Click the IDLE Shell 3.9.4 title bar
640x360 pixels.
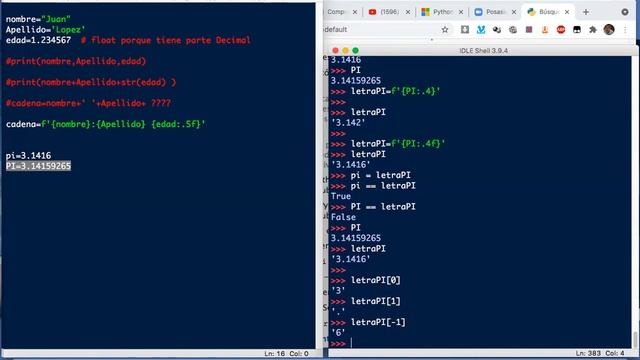(x=484, y=51)
